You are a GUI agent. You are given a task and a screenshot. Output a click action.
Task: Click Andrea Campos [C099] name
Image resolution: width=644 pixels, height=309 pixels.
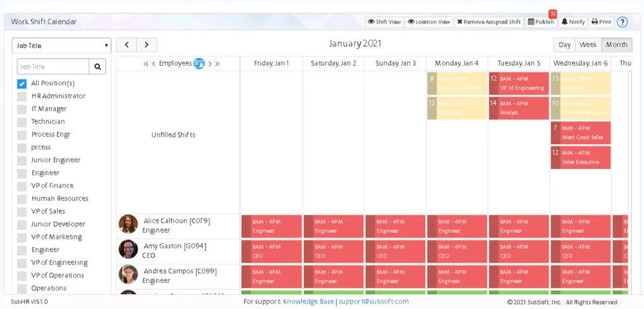(180, 271)
